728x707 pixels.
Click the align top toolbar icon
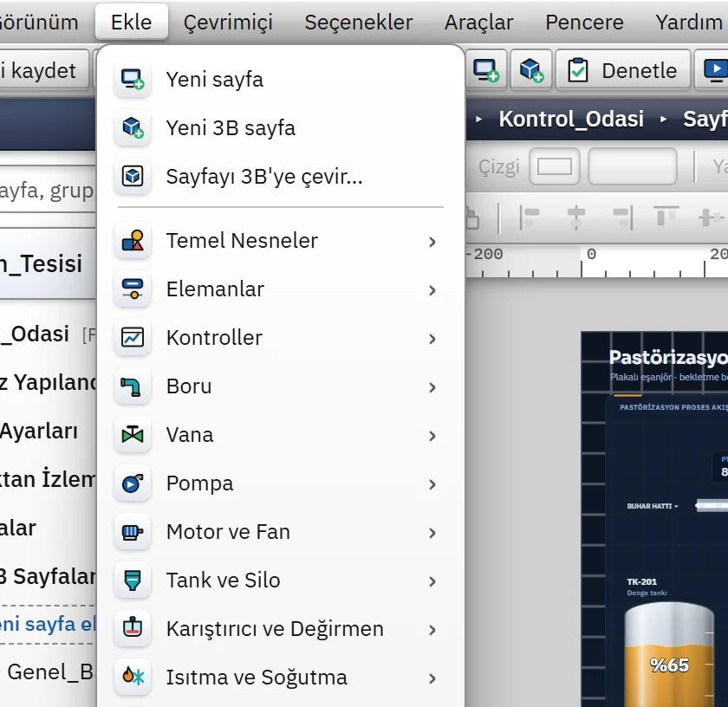click(666, 217)
